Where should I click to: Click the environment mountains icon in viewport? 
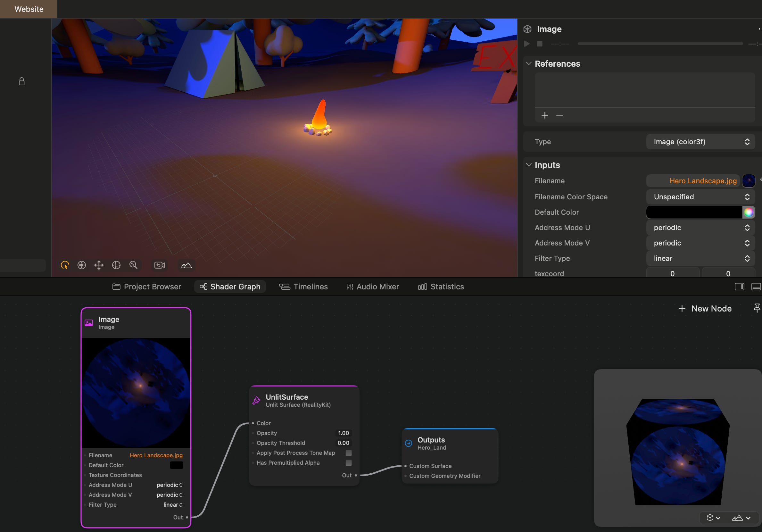pos(186,265)
